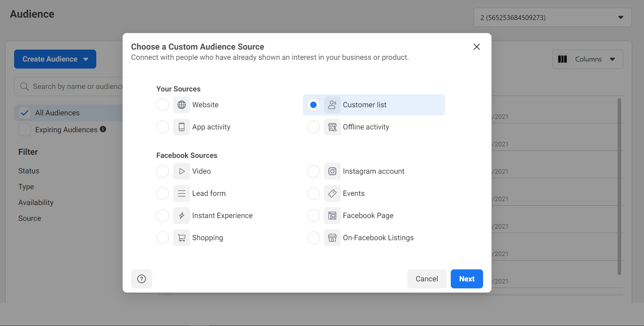Open the Columns dropdown
644x326 pixels.
588,59
